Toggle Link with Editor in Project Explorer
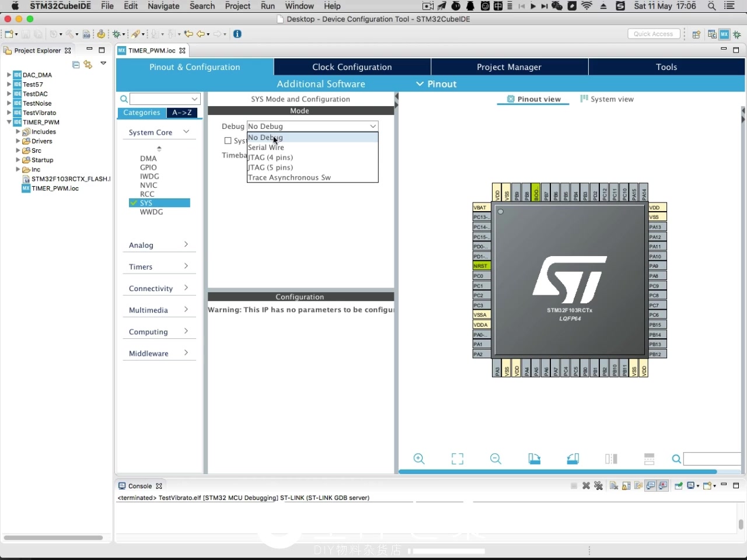 [x=88, y=65]
